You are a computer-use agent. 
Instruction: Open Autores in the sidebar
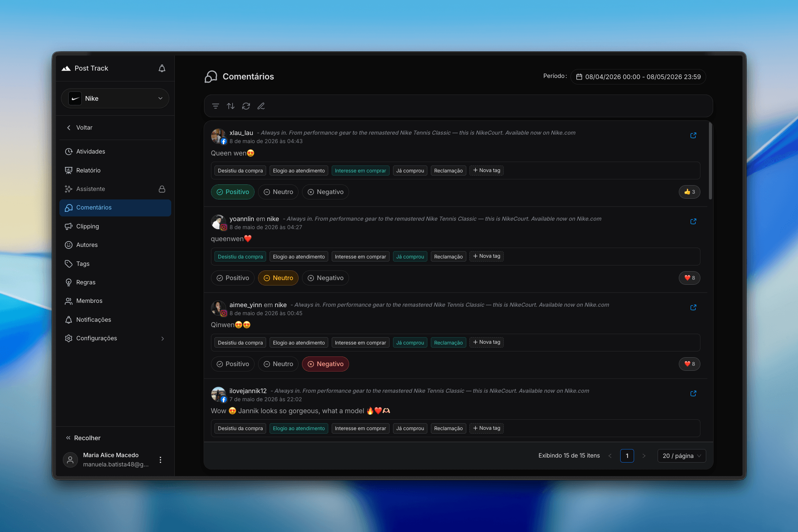coord(115,245)
